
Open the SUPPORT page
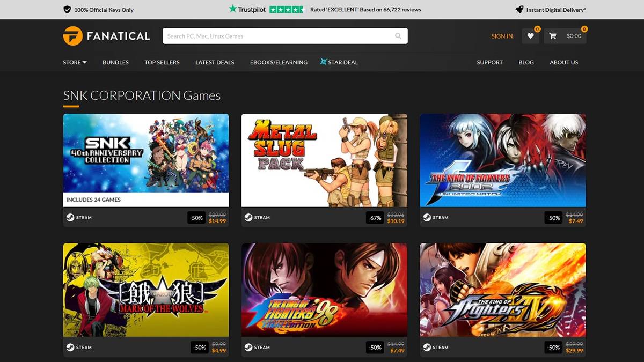[489, 62]
